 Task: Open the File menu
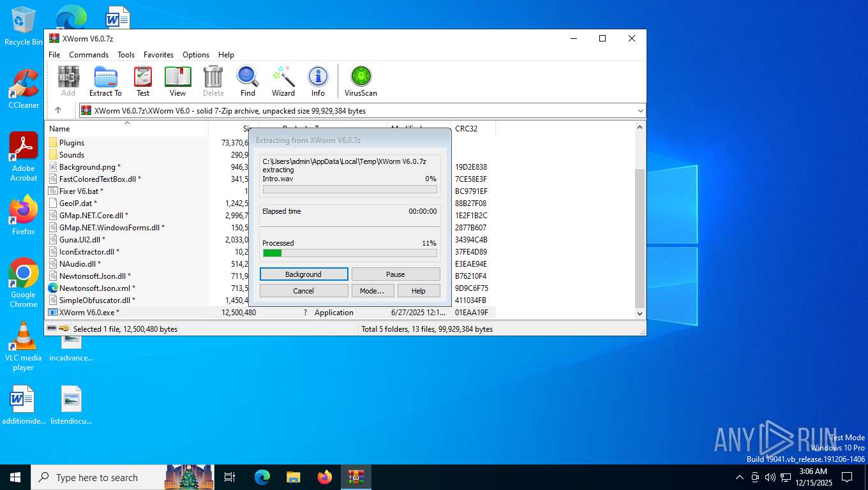click(54, 55)
